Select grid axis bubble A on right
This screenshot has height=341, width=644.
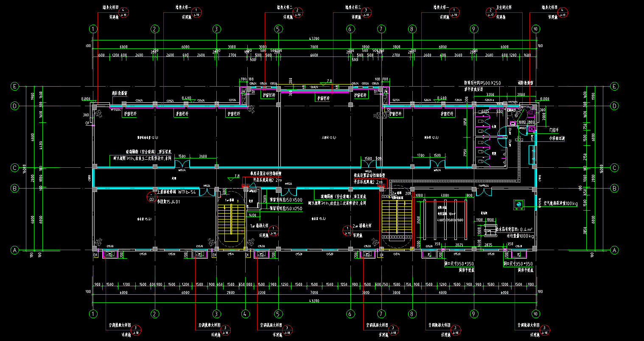(x=614, y=250)
